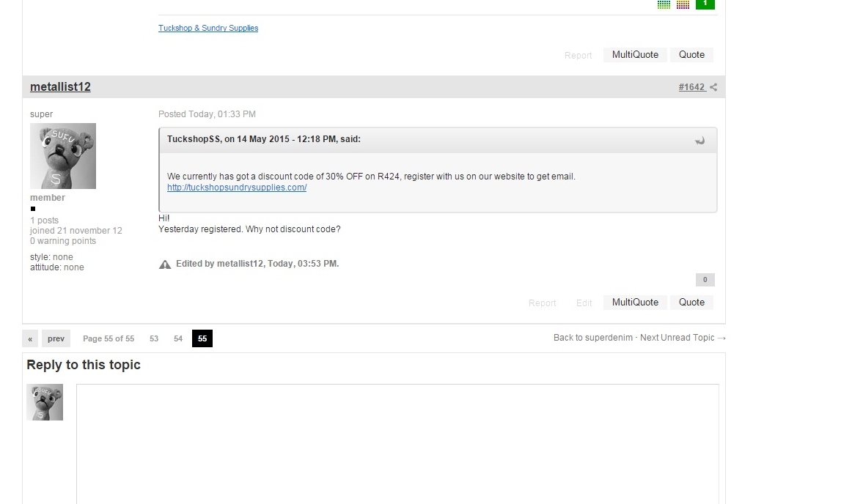Click the green reputation score badge
This screenshot has width=841, height=504.
coord(705,4)
